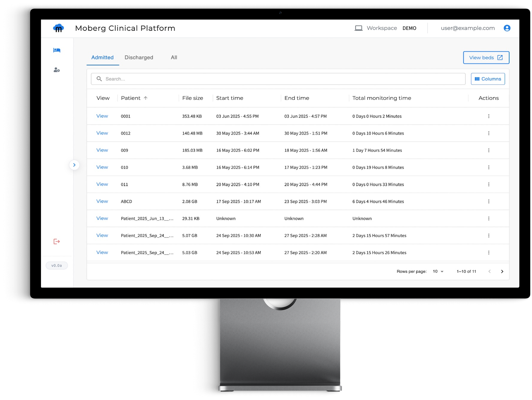Open actions menu for patient ABCD
This screenshot has height=400, width=532.
click(x=488, y=202)
